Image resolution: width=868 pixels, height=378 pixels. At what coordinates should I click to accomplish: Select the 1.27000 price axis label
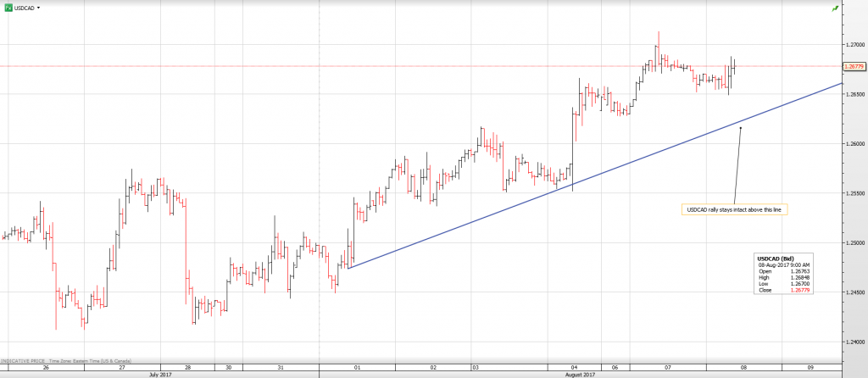(854, 44)
